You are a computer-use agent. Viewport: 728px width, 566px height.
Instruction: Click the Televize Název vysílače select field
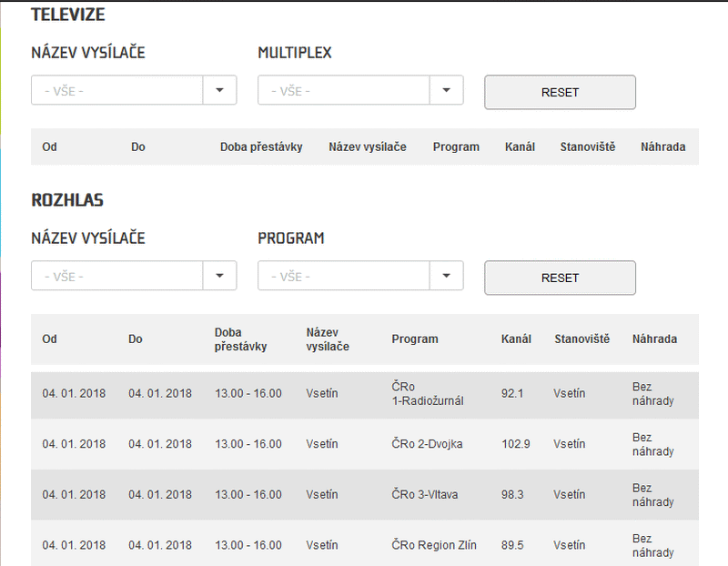point(116,90)
